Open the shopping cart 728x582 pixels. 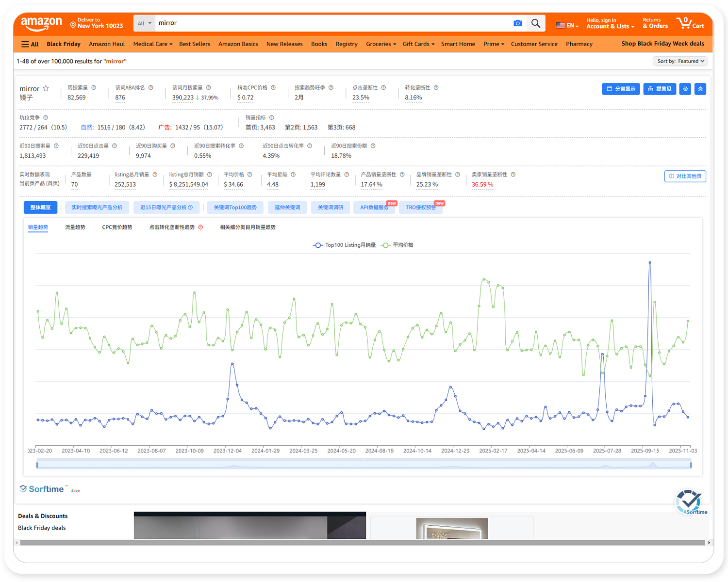690,23
